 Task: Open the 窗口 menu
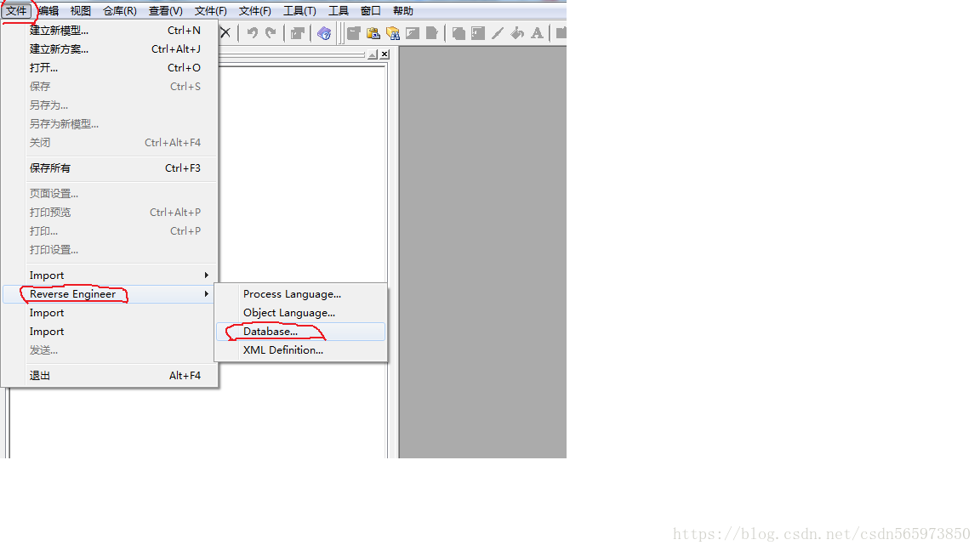(371, 10)
